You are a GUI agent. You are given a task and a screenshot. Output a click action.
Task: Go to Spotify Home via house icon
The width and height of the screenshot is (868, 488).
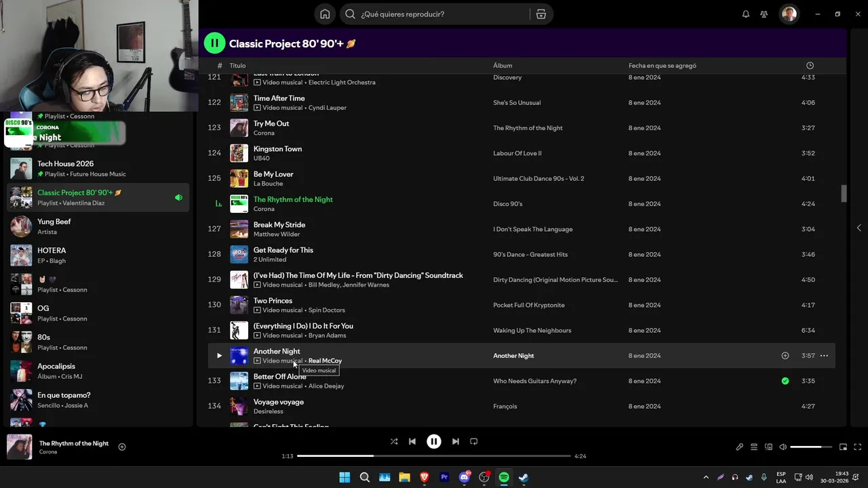click(x=325, y=14)
